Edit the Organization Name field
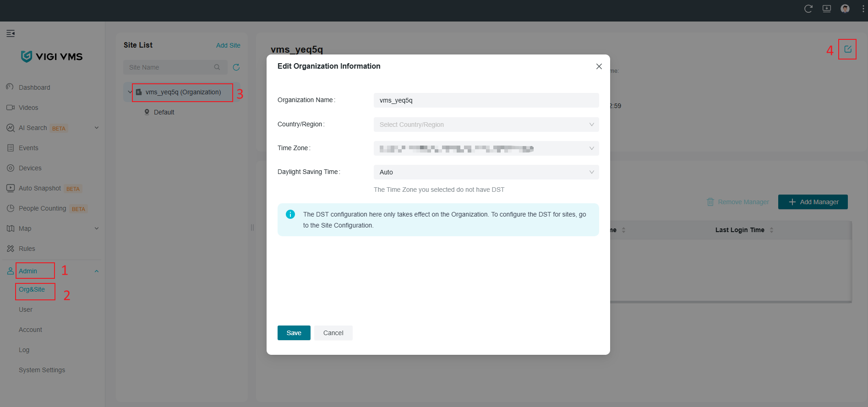The height and width of the screenshot is (407, 868). point(486,100)
